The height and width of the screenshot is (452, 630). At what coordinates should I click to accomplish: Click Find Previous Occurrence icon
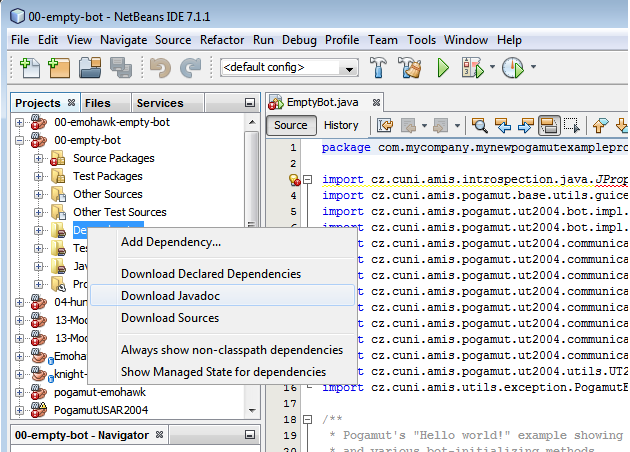(x=503, y=125)
